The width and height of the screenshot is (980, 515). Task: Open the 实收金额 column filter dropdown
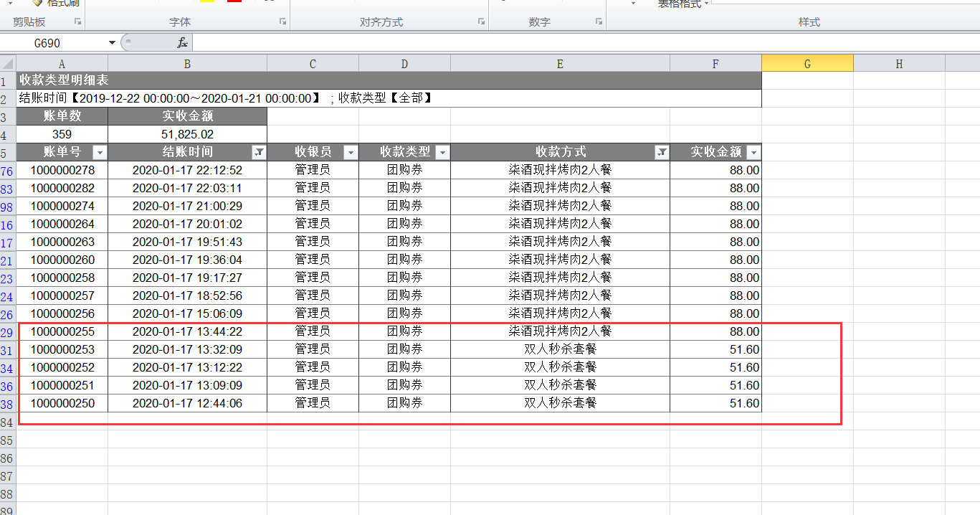coord(753,152)
